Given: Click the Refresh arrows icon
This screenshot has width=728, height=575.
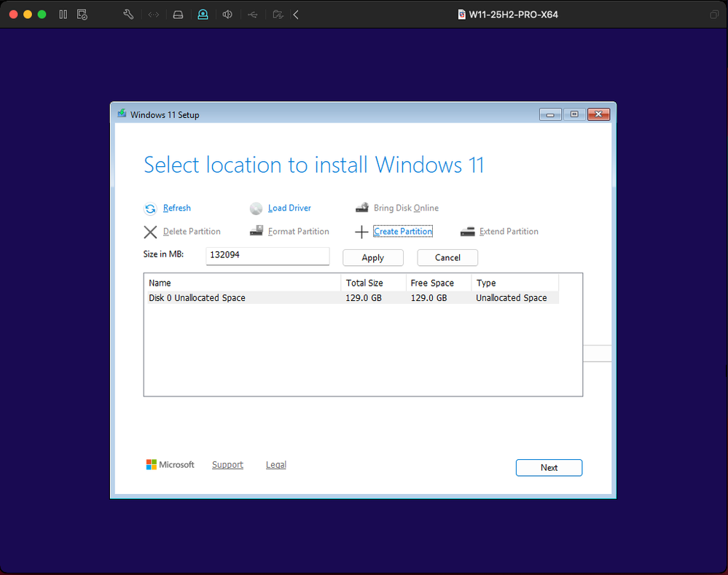Looking at the screenshot, I should pyautogui.click(x=150, y=208).
